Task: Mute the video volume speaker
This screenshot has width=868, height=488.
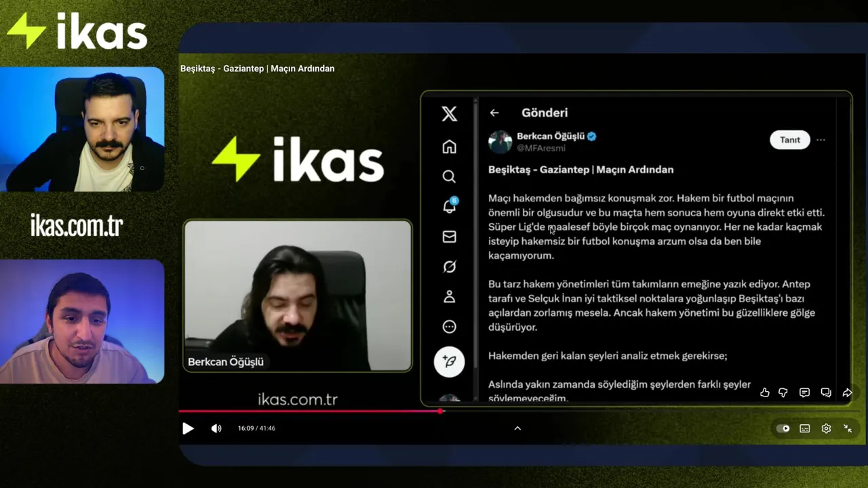Action: tap(216, 428)
